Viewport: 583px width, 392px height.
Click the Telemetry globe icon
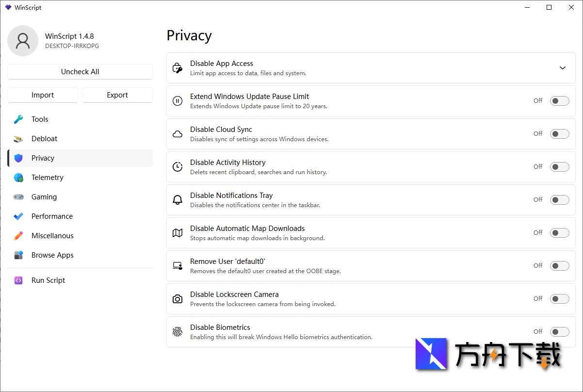18,178
